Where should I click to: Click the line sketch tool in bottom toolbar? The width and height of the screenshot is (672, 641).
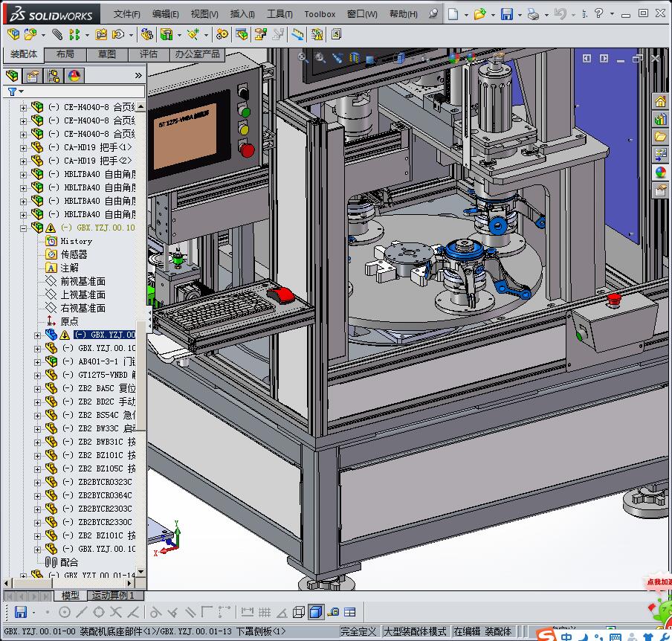pyautogui.click(x=82, y=612)
